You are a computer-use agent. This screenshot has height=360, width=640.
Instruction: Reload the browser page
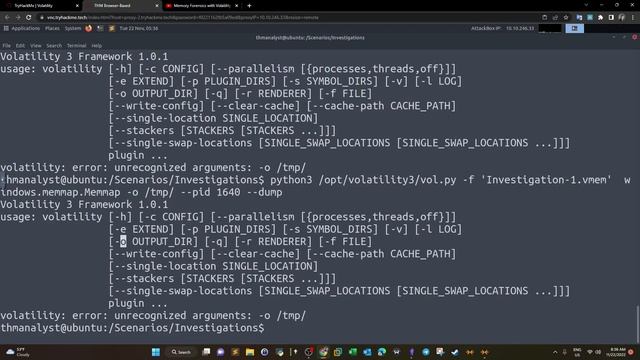coord(29,18)
